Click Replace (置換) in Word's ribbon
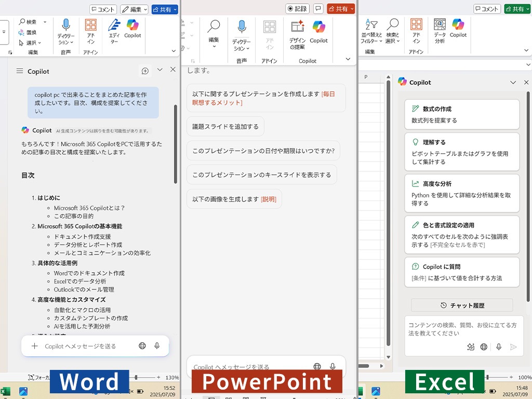Viewport: 532px width, 399px height. tap(27, 32)
